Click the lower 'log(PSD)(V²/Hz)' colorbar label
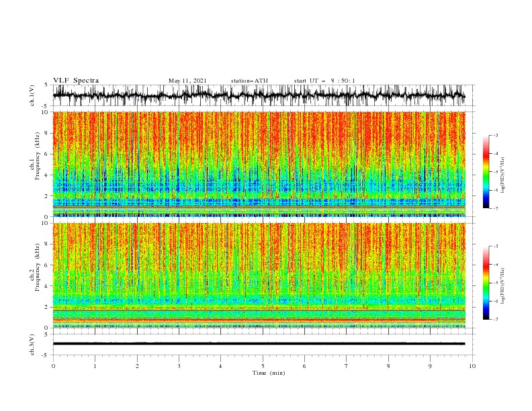 [x=503, y=286]
